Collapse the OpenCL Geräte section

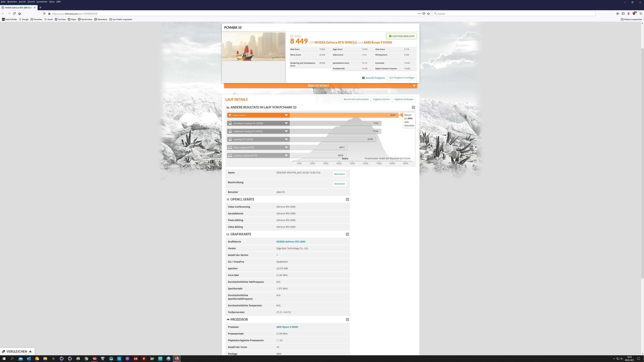pyautogui.click(x=347, y=199)
